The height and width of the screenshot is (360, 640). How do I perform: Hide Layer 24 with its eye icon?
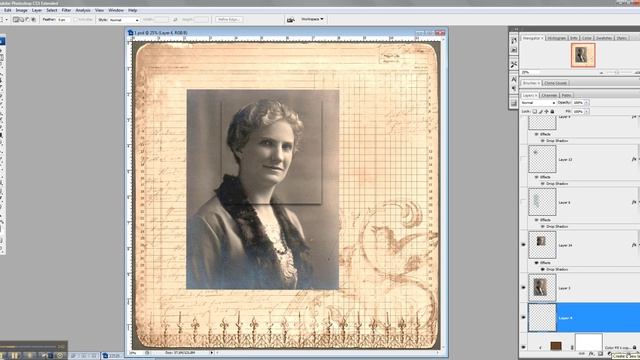[523, 245]
